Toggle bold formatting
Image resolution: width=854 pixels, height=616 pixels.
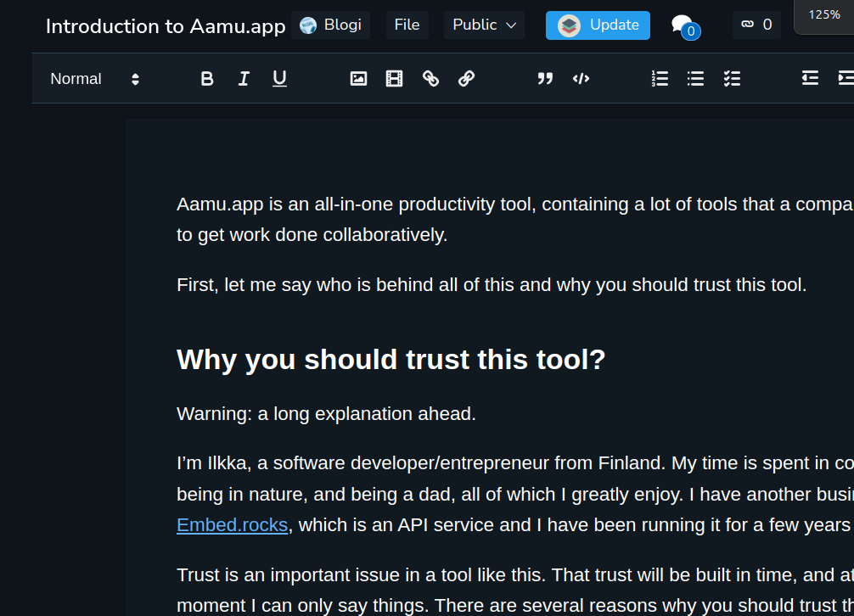[x=207, y=79]
